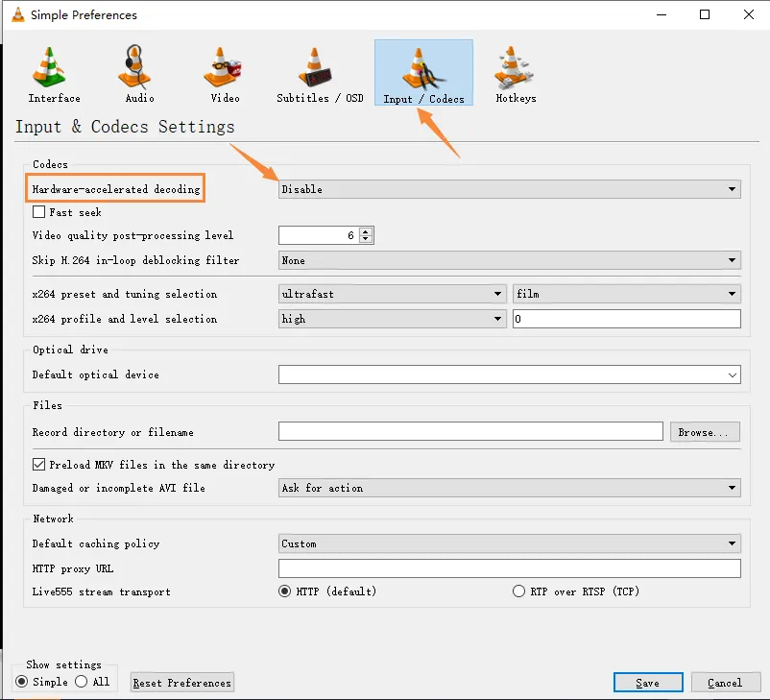The width and height of the screenshot is (770, 700).
Task: Select the Input / Codecs cone icon
Action: tap(423, 68)
